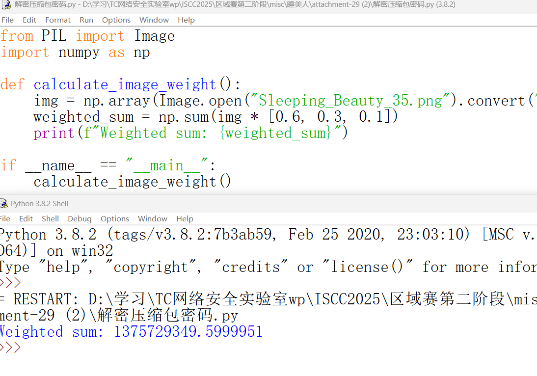The width and height of the screenshot is (537, 376).
Task: Open the Python Shell's Options menu
Action: 115,219
